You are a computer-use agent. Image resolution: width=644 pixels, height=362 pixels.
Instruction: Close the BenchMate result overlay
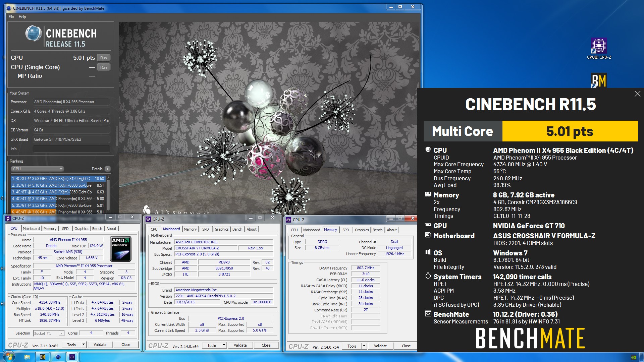(x=637, y=94)
